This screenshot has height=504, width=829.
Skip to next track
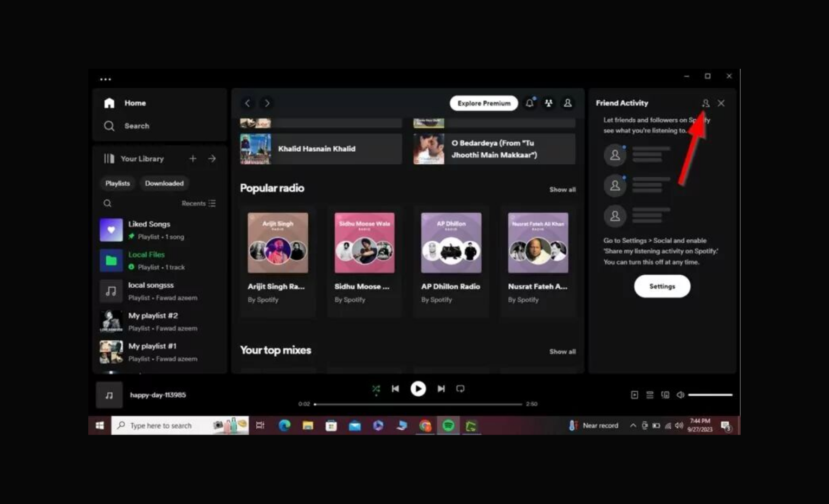point(441,389)
